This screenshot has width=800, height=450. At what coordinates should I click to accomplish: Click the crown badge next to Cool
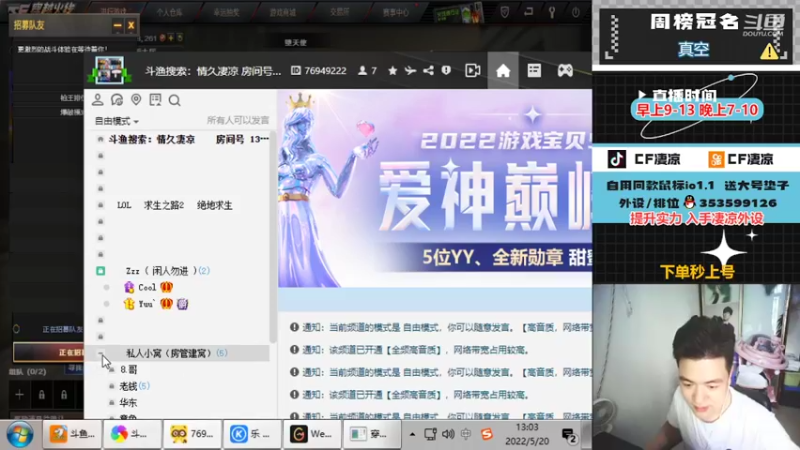[x=166, y=287]
